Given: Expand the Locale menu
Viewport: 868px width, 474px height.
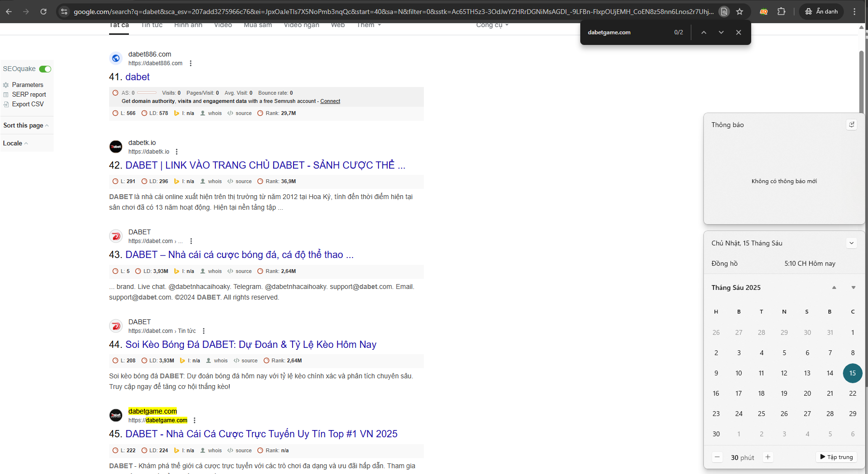Looking at the screenshot, I should pos(15,144).
